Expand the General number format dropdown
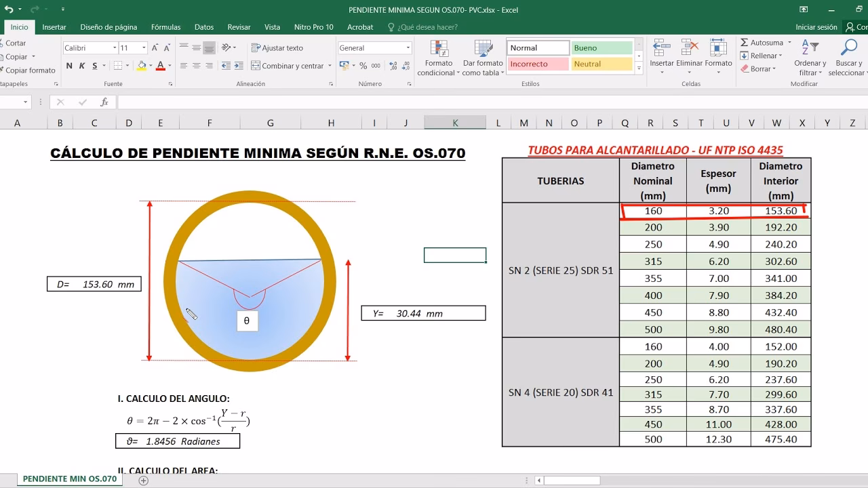Viewport: 868px width, 488px height. pyautogui.click(x=408, y=48)
